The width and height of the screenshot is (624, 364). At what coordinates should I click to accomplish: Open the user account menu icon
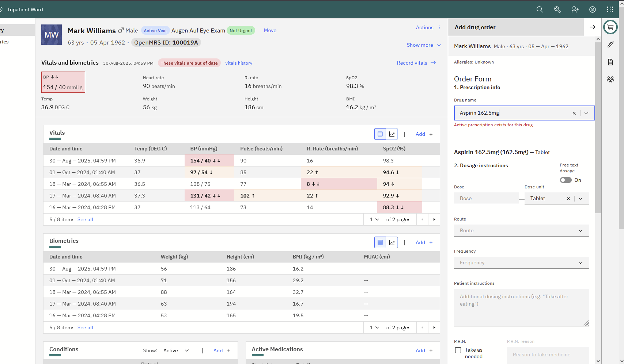pyautogui.click(x=593, y=9)
